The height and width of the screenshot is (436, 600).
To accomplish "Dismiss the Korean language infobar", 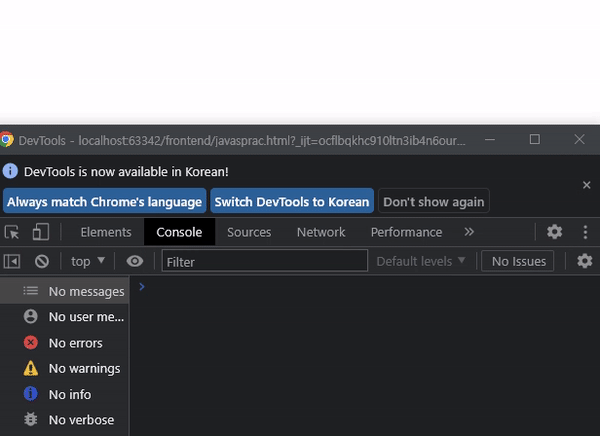I will click(587, 185).
